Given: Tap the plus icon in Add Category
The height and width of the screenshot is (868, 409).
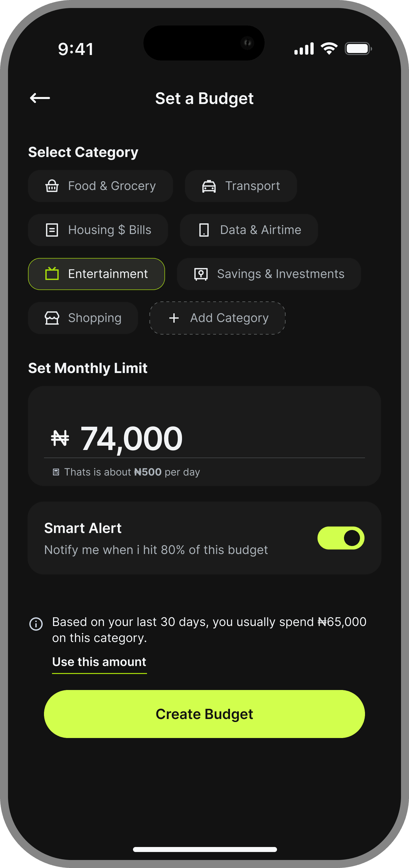Looking at the screenshot, I should click(174, 318).
